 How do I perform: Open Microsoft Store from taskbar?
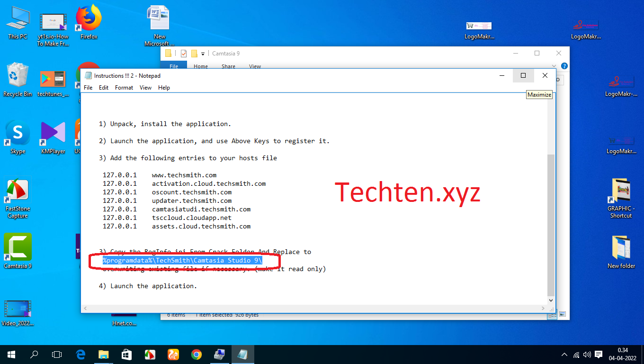[126, 355]
